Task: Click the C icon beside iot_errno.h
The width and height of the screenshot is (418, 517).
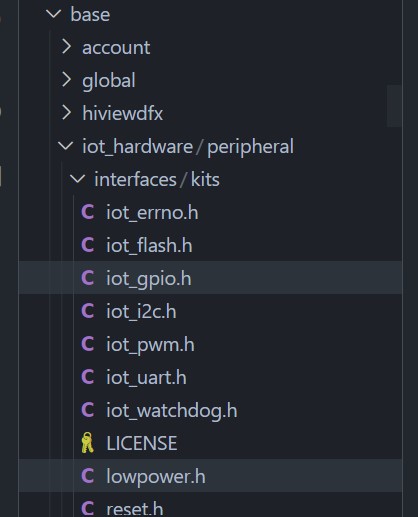Action: tap(88, 212)
